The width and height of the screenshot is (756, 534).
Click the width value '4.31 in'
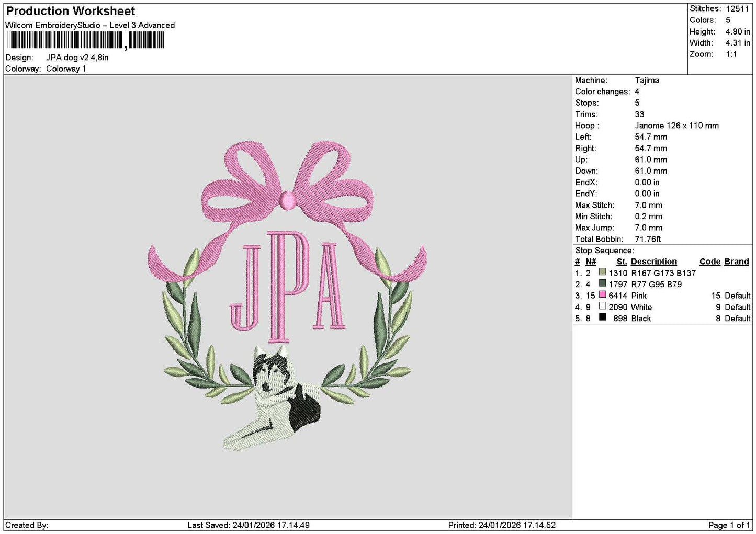[738, 43]
